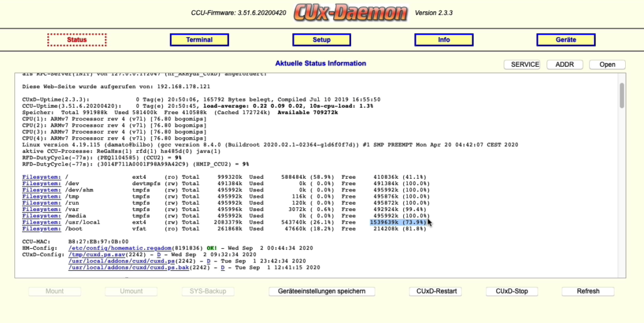
Task: Click the Linux version 4.19.115 line
Action: tap(270, 145)
